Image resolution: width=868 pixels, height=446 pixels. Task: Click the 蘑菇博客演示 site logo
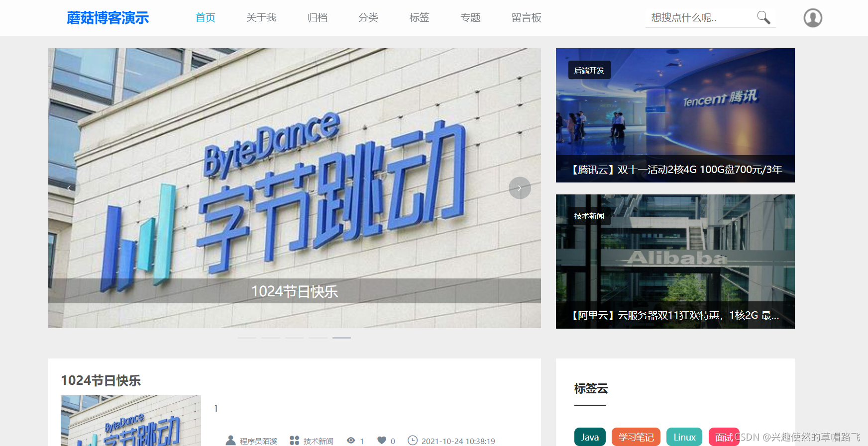[x=108, y=18]
